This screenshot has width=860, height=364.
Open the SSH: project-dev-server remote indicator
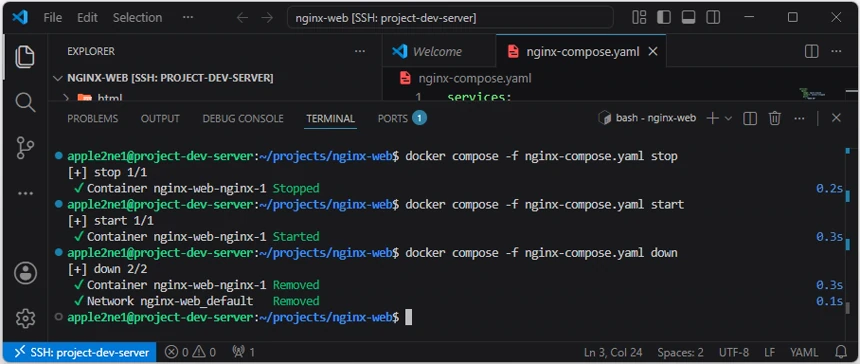pos(80,352)
